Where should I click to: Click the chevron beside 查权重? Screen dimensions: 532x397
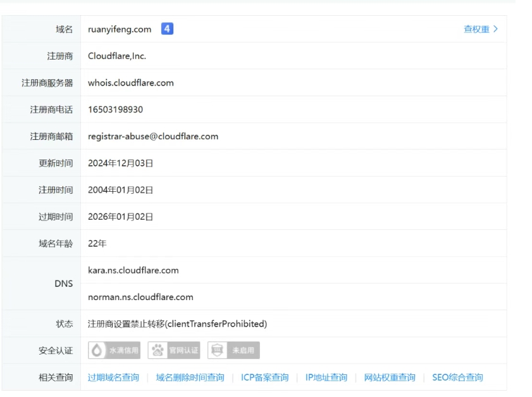pyautogui.click(x=496, y=29)
